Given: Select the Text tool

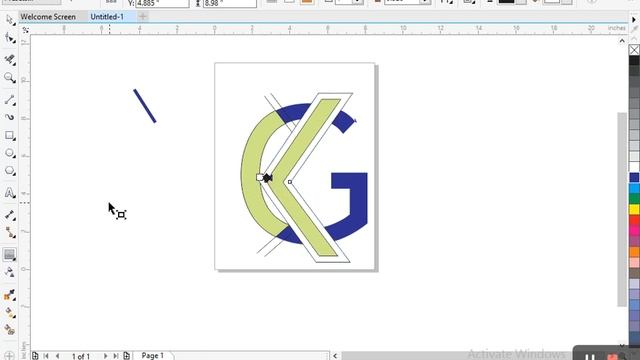Looking at the screenshot, I should pos(9,193).
